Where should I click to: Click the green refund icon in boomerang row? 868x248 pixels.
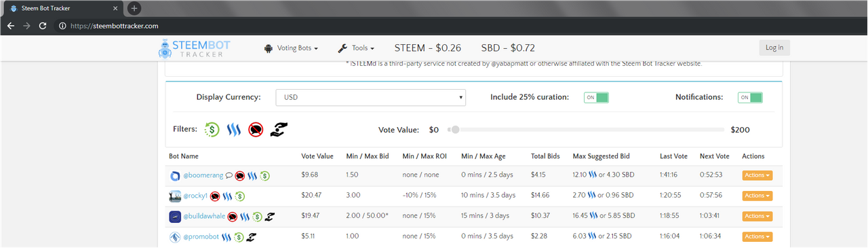pos(264,176)
